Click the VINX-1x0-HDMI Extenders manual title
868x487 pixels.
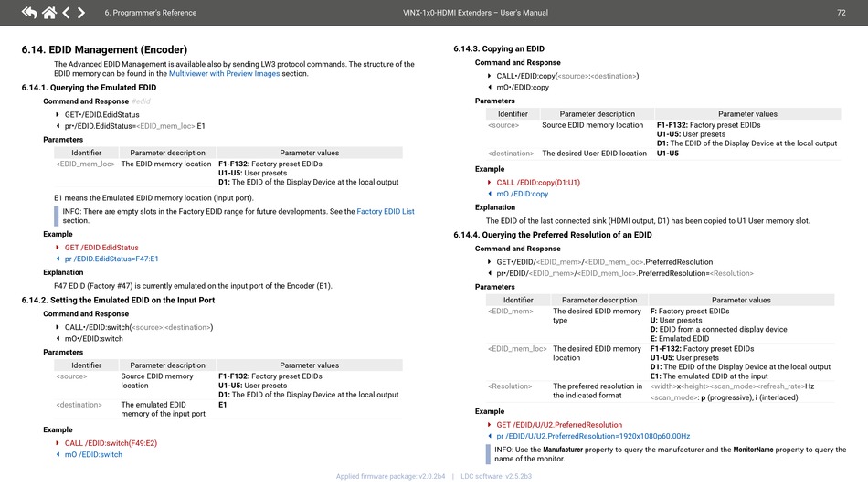(475, 13)
